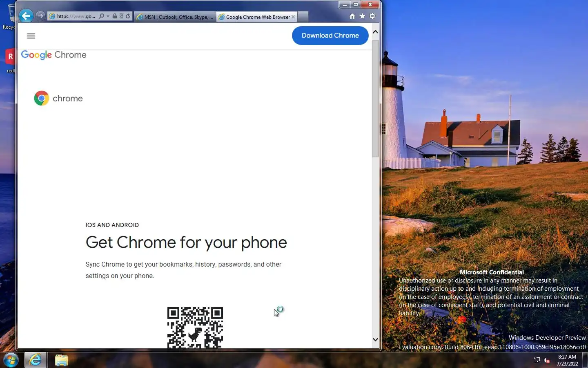Click into the address bar URL field

76,16
